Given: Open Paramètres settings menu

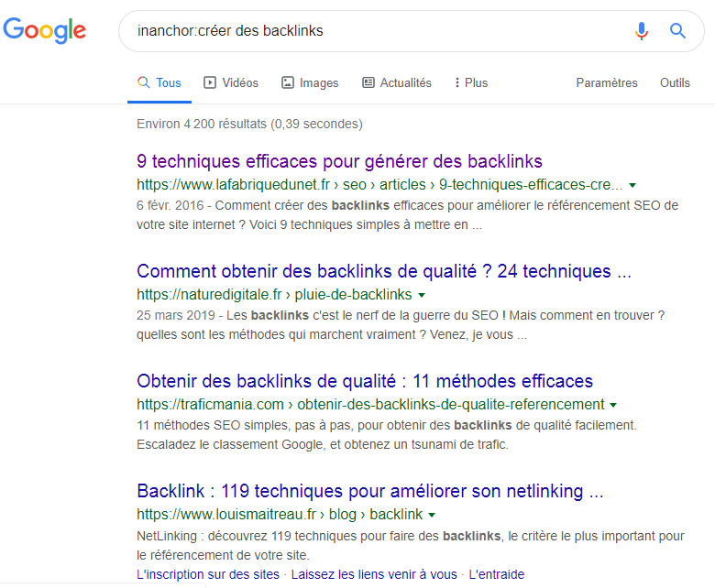Looking at the screenshot, I should click(x=607, y=83).
